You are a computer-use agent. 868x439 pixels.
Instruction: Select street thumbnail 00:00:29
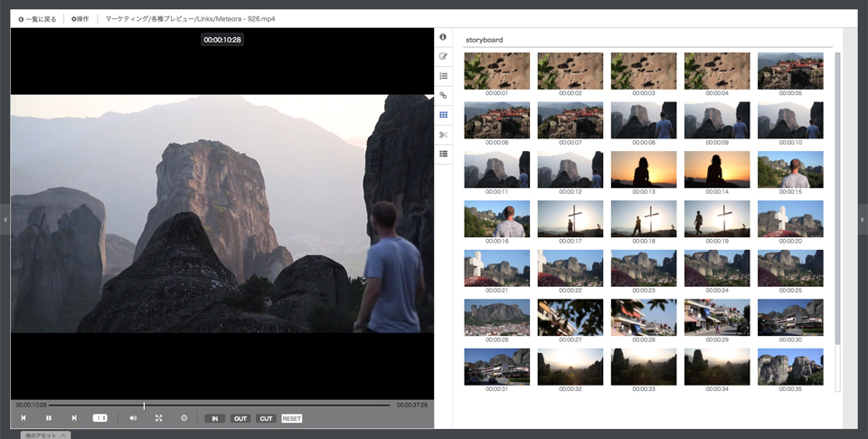click(x=717, y=318)
